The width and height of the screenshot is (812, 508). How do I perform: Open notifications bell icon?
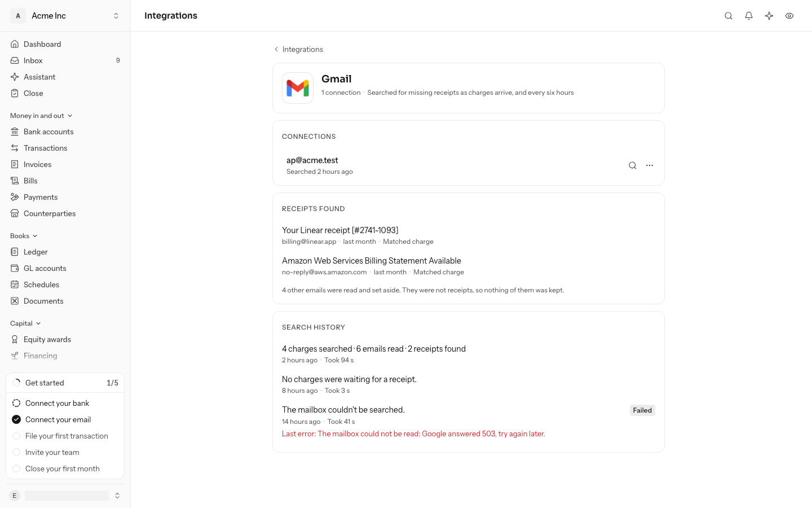[x=749, y=16]
